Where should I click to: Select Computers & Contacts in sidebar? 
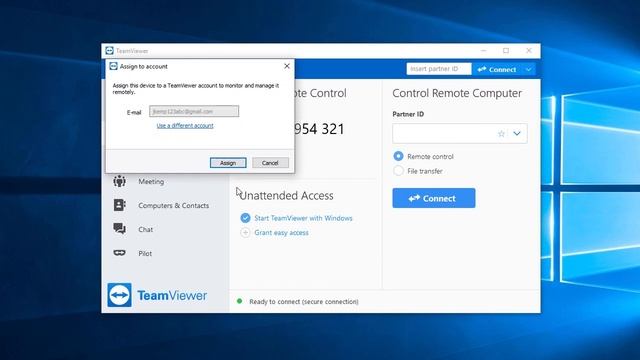[x=173, y=205]
